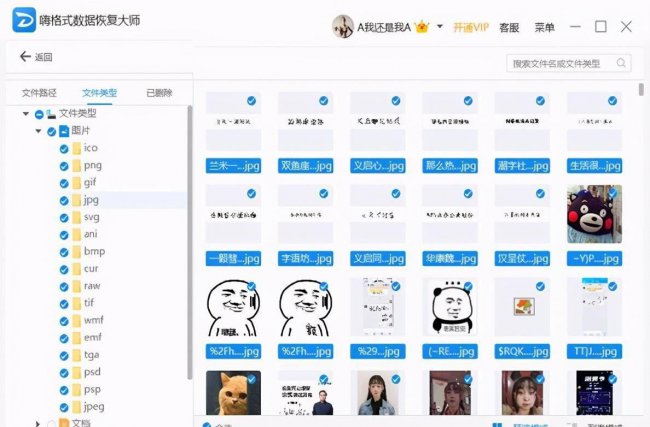Click the file type tree scrollbar
The height and width of the screenshot is (427, 650).
click(190, 243)
